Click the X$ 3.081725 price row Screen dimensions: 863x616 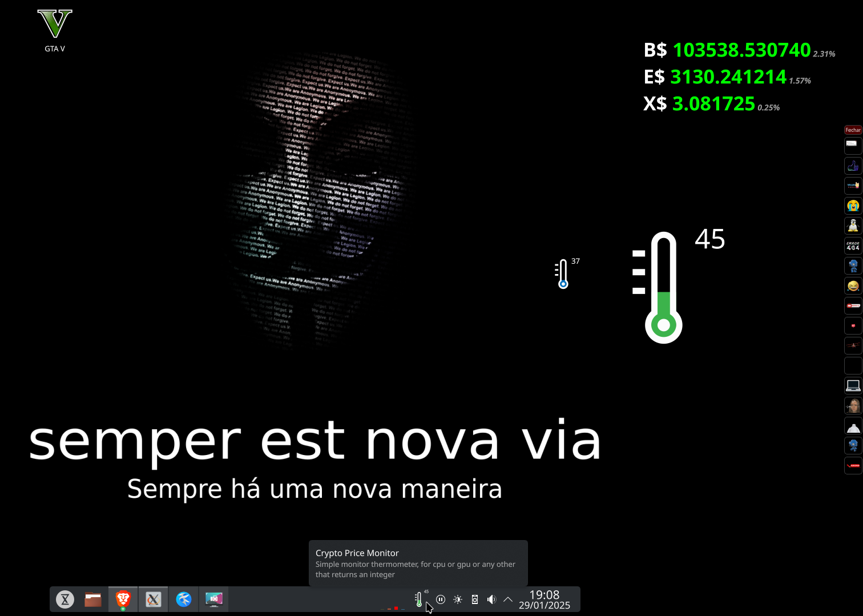711,104
